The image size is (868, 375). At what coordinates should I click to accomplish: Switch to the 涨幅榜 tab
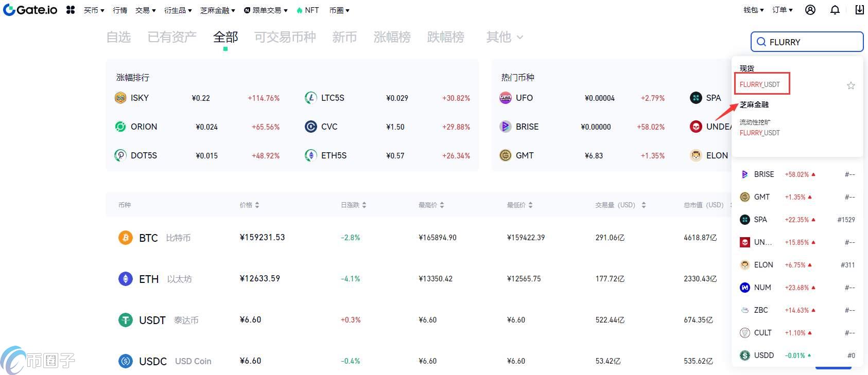tap(392, 37)
